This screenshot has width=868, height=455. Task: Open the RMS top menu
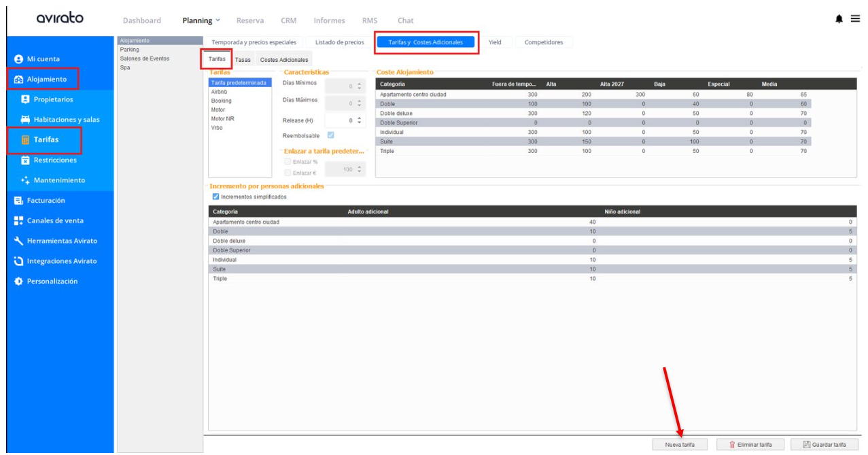[x=370, y=20]
